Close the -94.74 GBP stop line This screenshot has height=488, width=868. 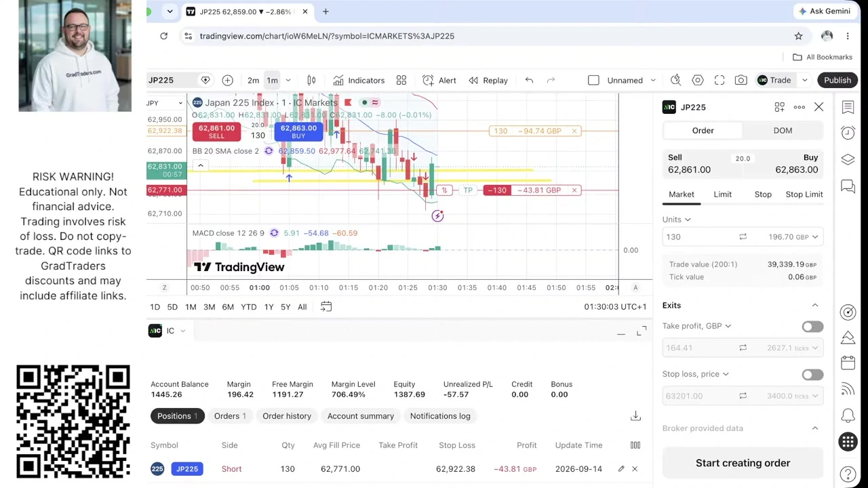[x=574, y=131]
